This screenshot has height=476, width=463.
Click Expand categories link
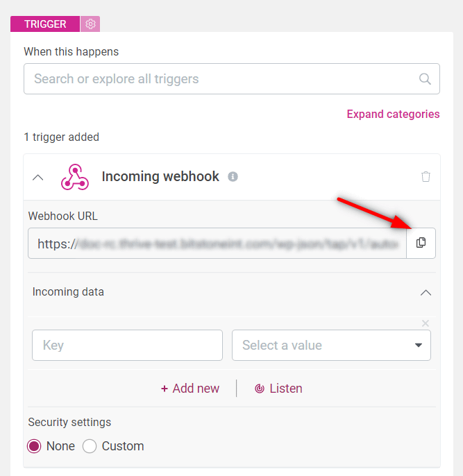click(393, 114)
